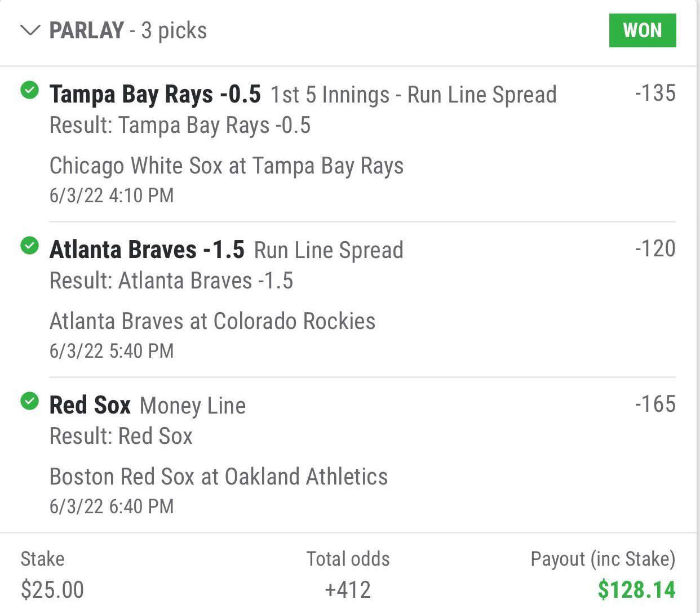This screenshot has width=700, height=613.
Task: Select the Atlanta Braves -1.5 pick title
Action: point(147,250)
